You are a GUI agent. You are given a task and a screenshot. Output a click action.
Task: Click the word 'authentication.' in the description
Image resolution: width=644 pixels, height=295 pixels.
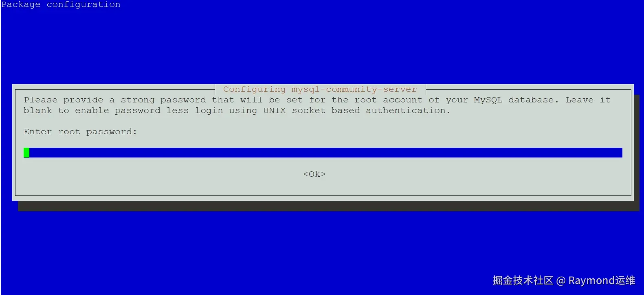pyautogui.click(x=408, y=111)
